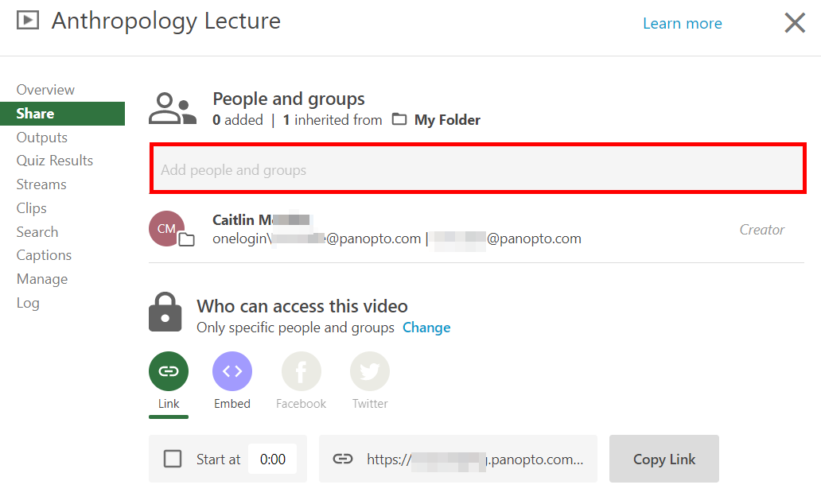The width and height of the screenshot is (821, 504).
Task: Select the share URL text field
Action: point(458,459)
